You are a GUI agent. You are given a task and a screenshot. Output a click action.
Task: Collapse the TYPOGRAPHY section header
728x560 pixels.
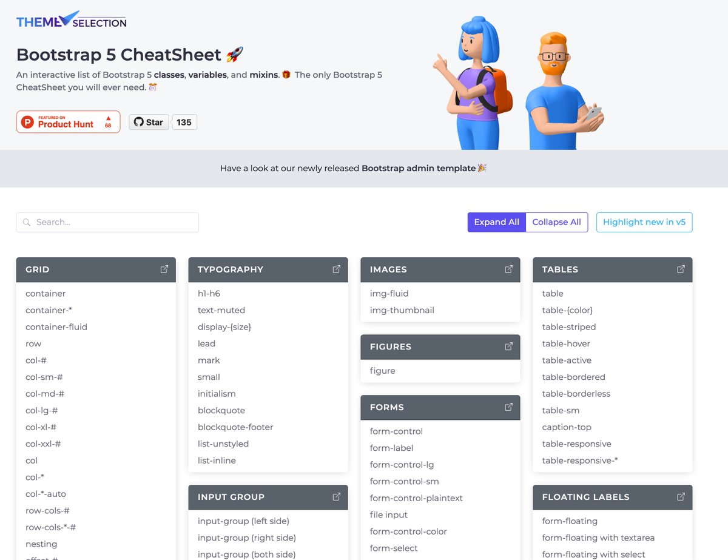click(x=268, y=269)
